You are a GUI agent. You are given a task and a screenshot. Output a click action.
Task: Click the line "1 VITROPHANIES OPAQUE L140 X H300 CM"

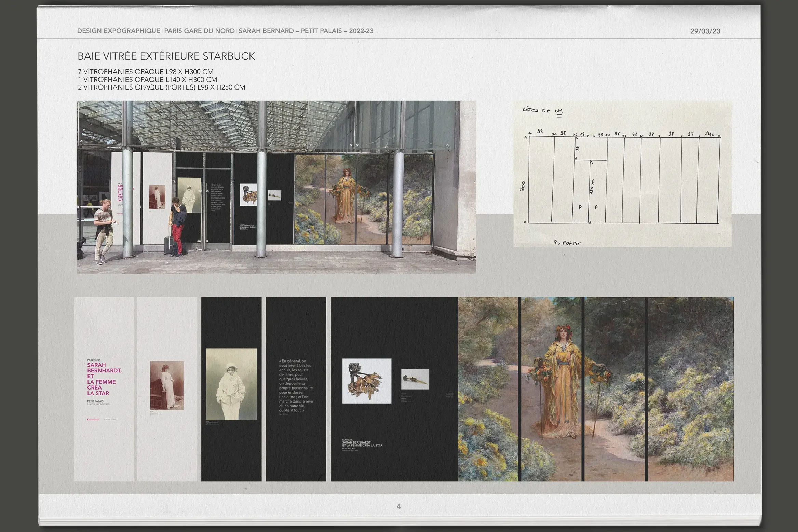(x=147, y=79)
